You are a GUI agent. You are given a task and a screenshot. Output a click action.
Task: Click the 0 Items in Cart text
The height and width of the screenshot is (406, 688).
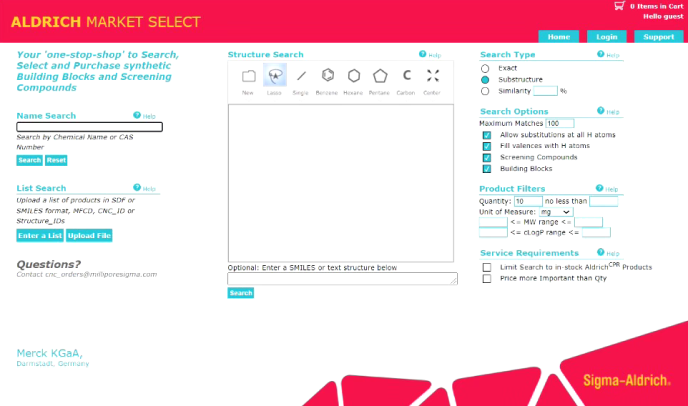(656, 6)
